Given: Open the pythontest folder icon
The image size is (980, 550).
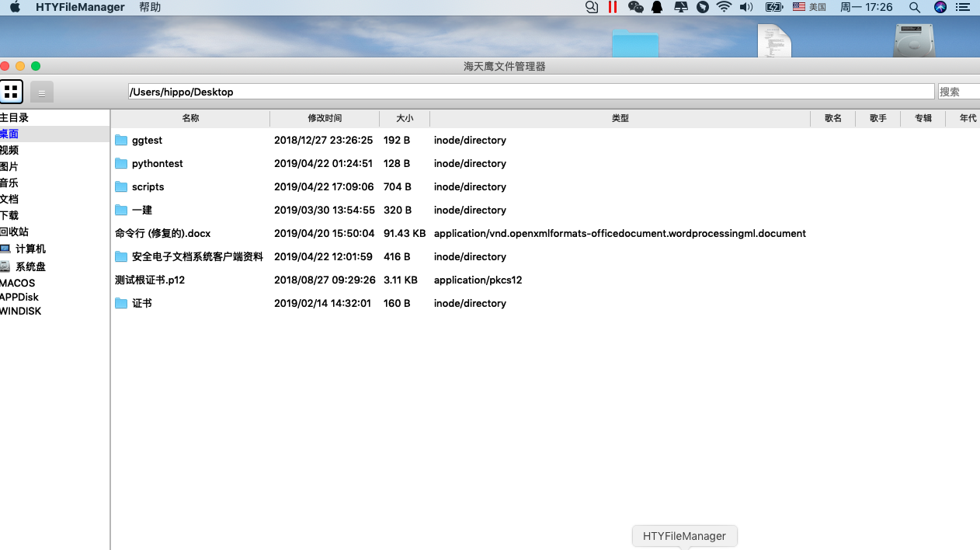Looking at the screenshot, I should click(122, 163).
